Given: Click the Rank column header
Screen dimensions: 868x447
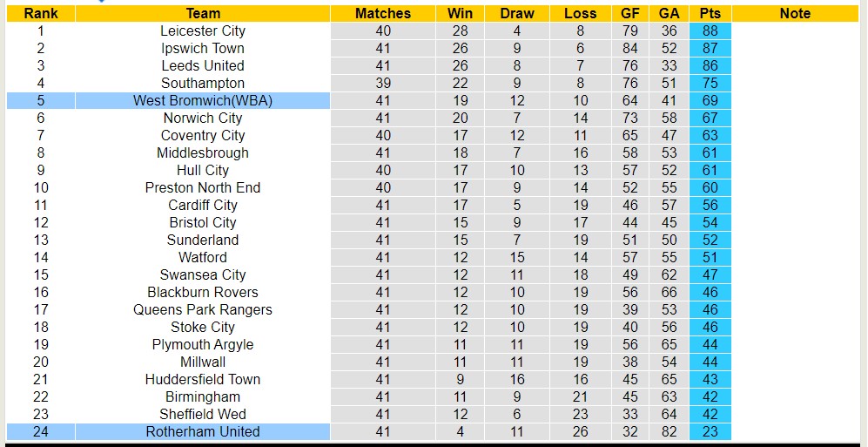Looking at the screenshot, I should 41,13.
